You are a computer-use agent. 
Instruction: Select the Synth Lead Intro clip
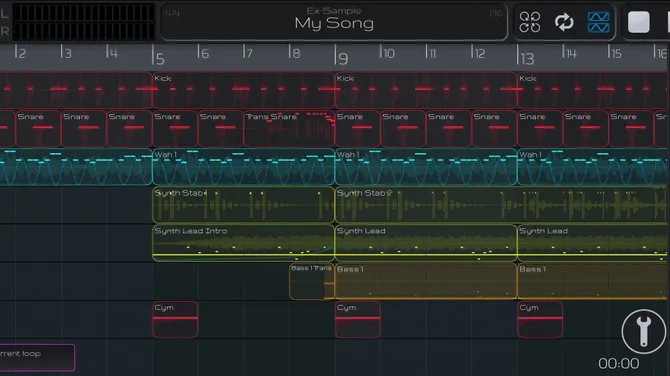click(x=244, y=243)
